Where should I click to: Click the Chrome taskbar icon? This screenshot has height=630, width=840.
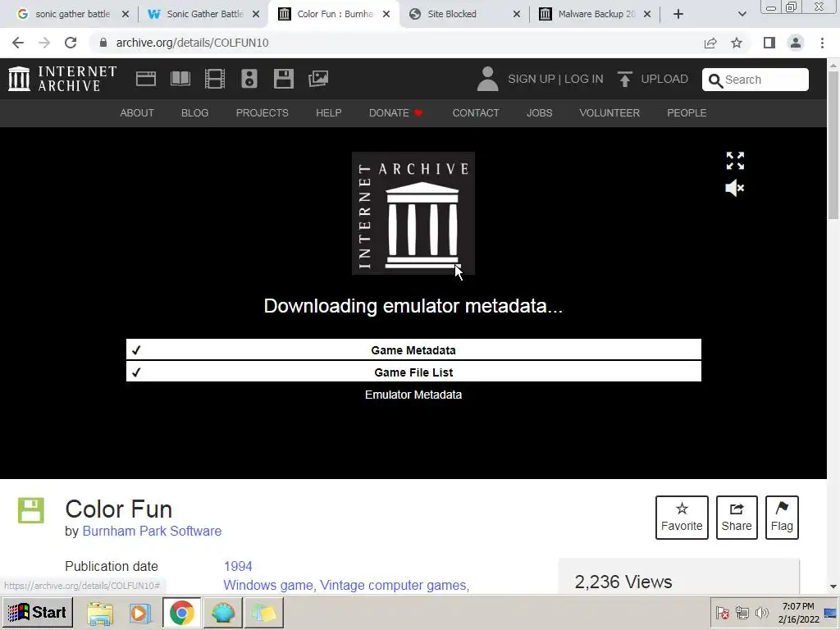coord(181,613)
